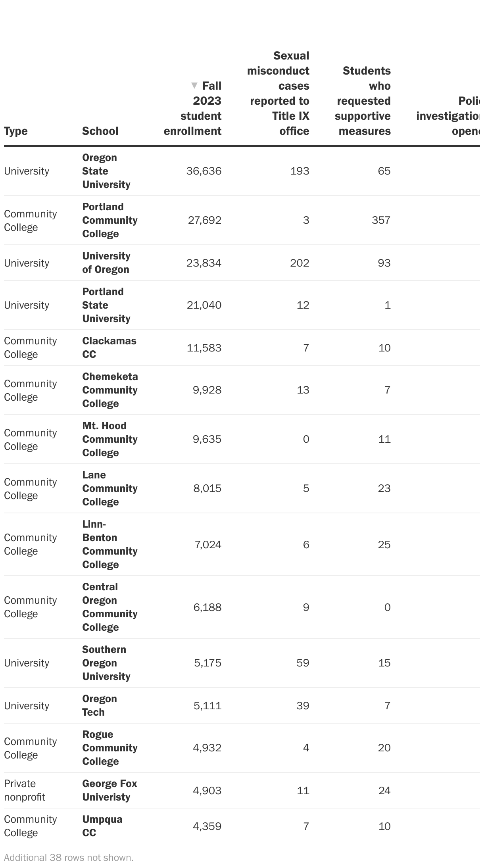The image size is (484, 868).
Task: Sort table by School column header
Action: pos(100,131)
